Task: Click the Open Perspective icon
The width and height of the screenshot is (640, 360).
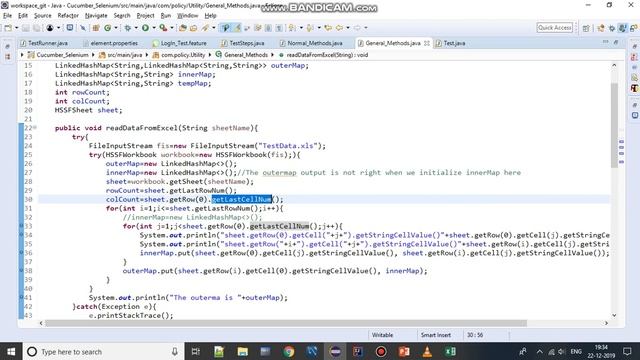Action: (x=586, y=28)
